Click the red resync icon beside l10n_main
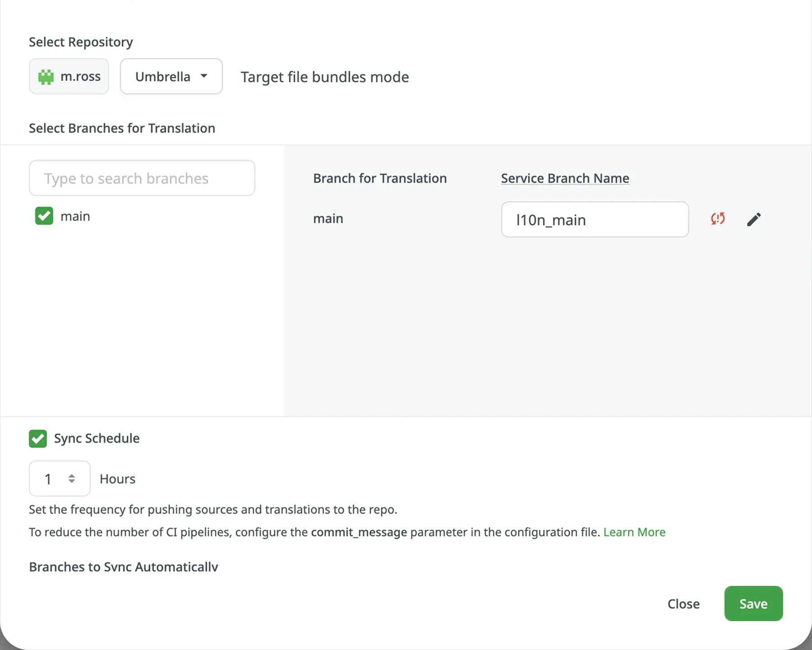The image size is (812, 650). tap(717, 219)
